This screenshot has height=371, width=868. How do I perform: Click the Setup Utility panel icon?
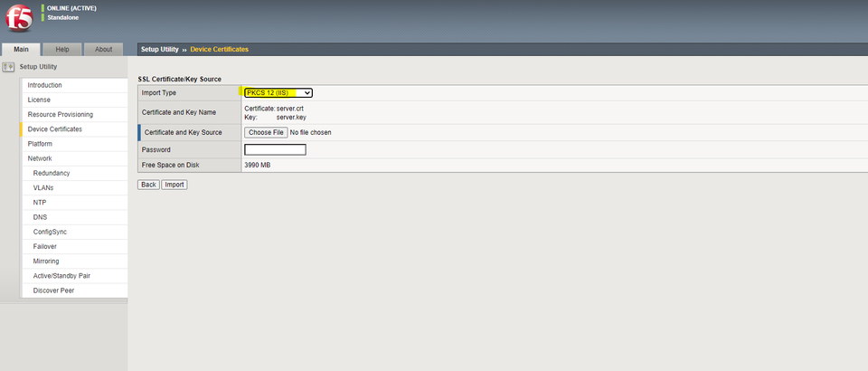pyautogui.click(x=9, y=67)
